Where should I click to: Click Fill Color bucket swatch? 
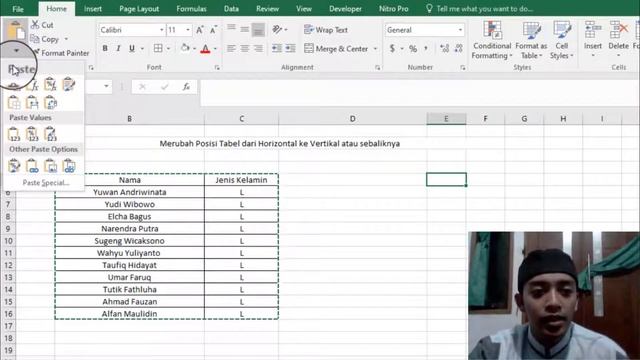coord(185,49)
